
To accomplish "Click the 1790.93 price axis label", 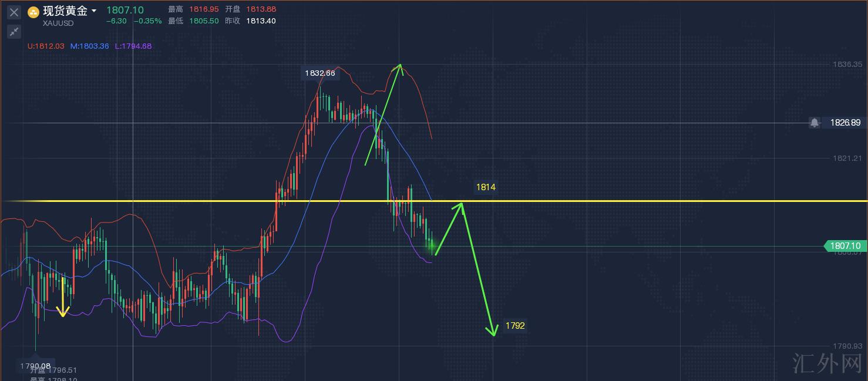I will tap(847, 346).
